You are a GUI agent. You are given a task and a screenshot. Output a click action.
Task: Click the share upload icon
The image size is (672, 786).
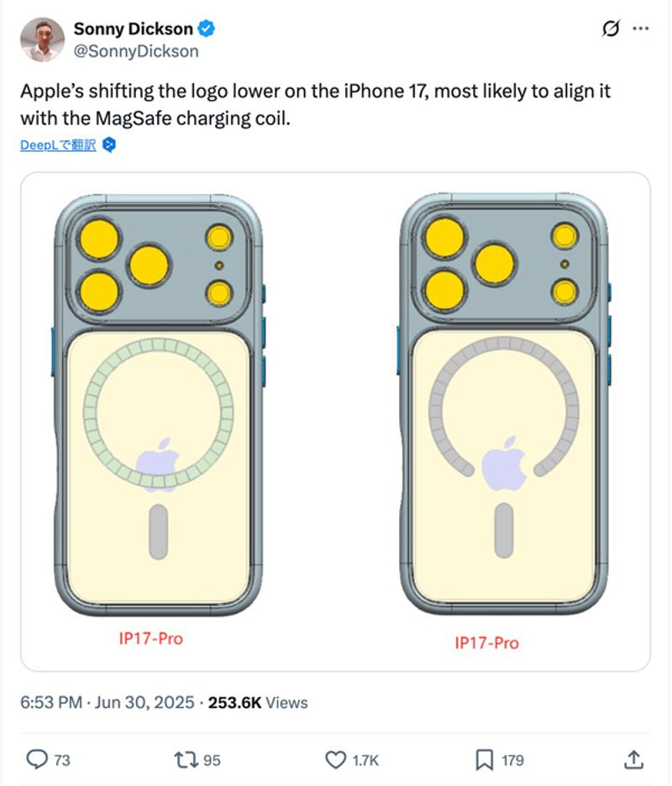pyautogui.click(x=634, y=760)
